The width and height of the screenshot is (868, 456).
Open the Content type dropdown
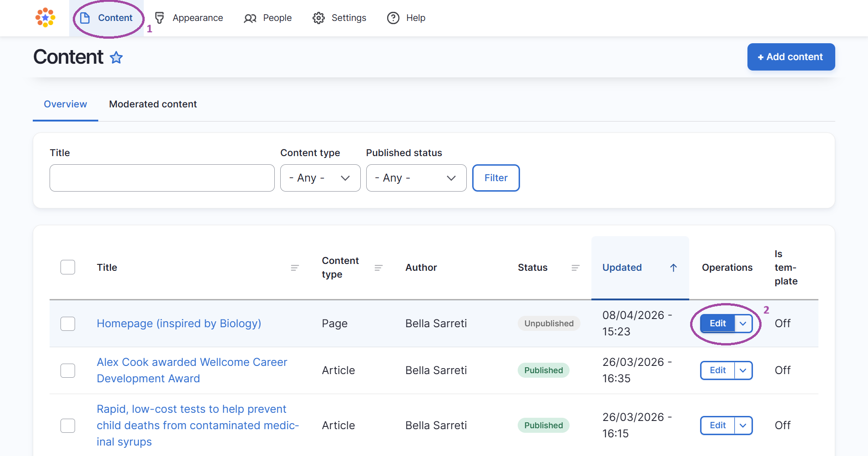[320, 178]
